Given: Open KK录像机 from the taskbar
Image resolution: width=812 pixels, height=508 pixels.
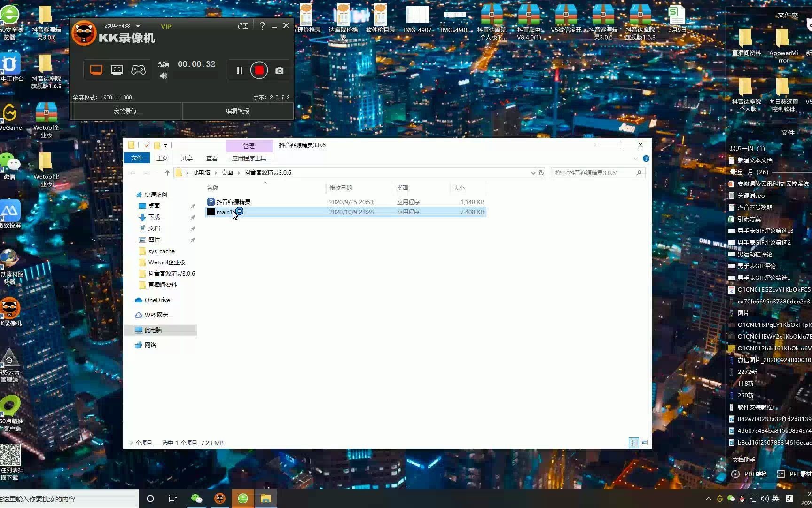Looking at the screenshot, I should pos(219,499).
